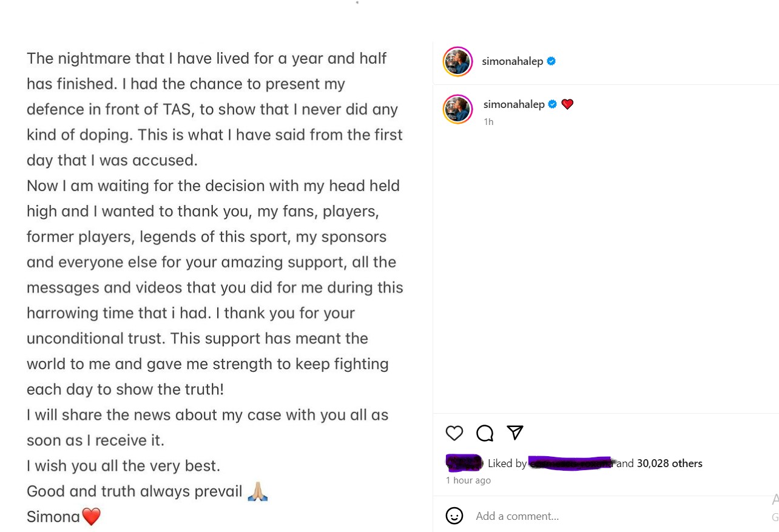The width and height of the screenshot is (779, 532).
Task: Click the simonahalep username in the caption
Action: coord(513,104)
